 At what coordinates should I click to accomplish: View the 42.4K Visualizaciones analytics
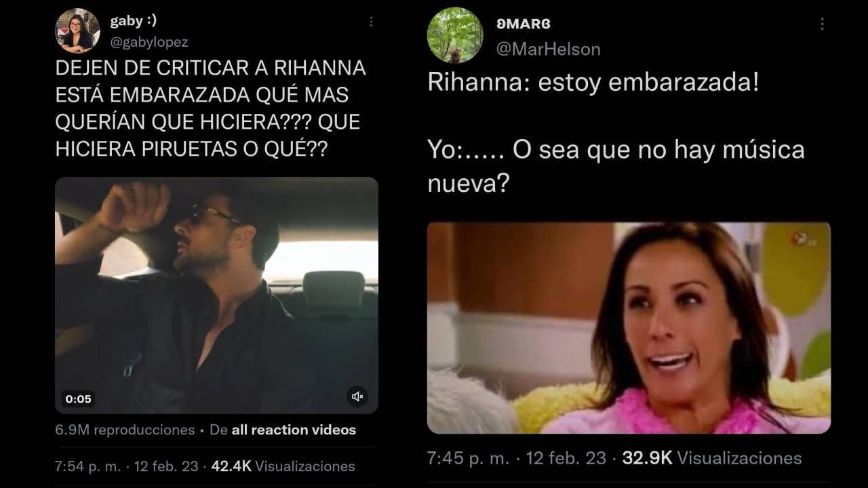(x=283, y=466)
